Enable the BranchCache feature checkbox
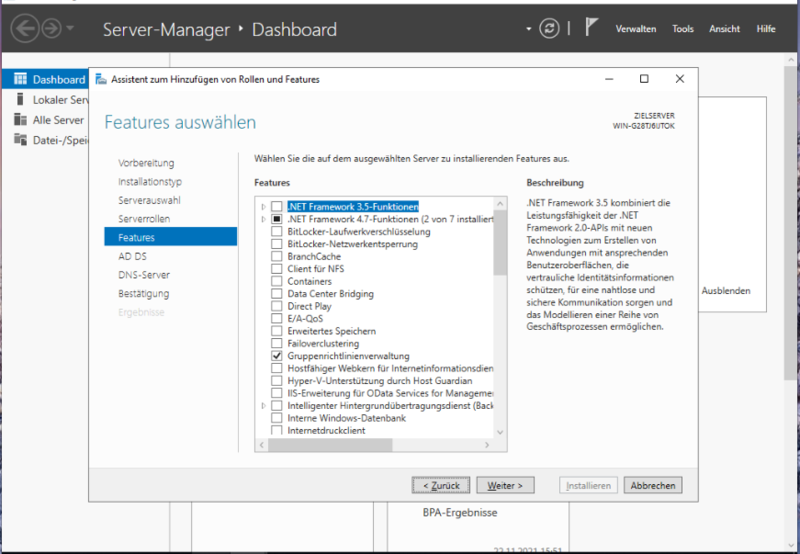800x554 pixels. [277, 257]
